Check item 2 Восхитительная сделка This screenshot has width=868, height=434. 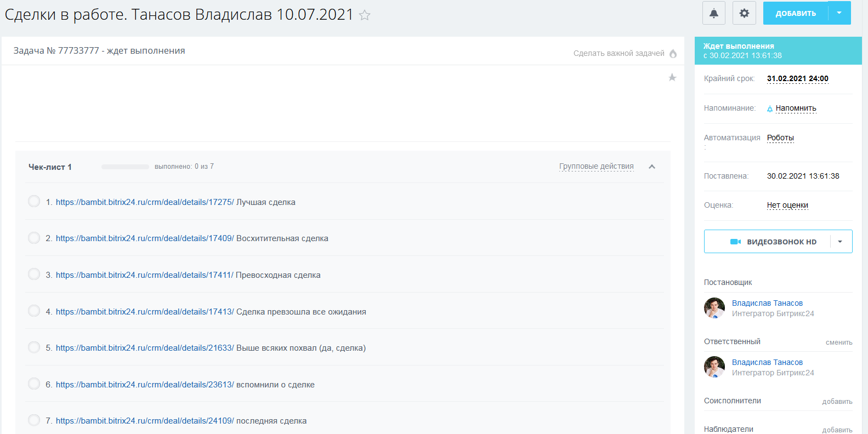[x=34, y=238]
